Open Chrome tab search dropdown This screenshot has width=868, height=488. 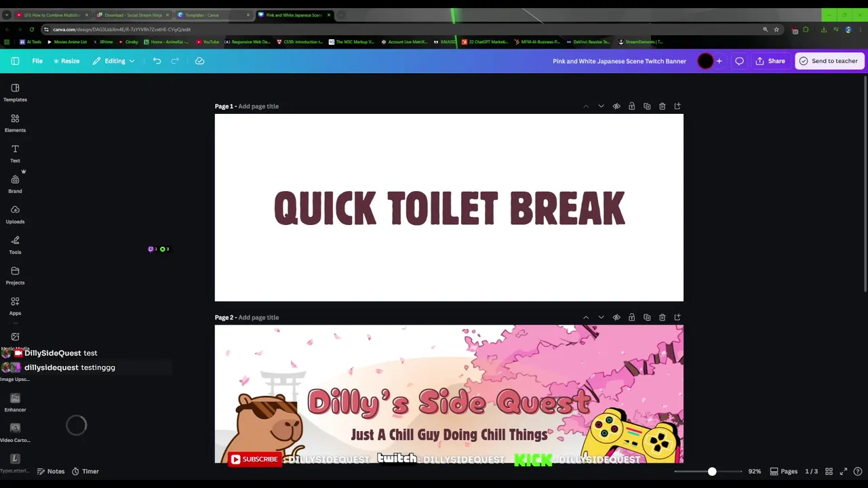pos(6,15)
